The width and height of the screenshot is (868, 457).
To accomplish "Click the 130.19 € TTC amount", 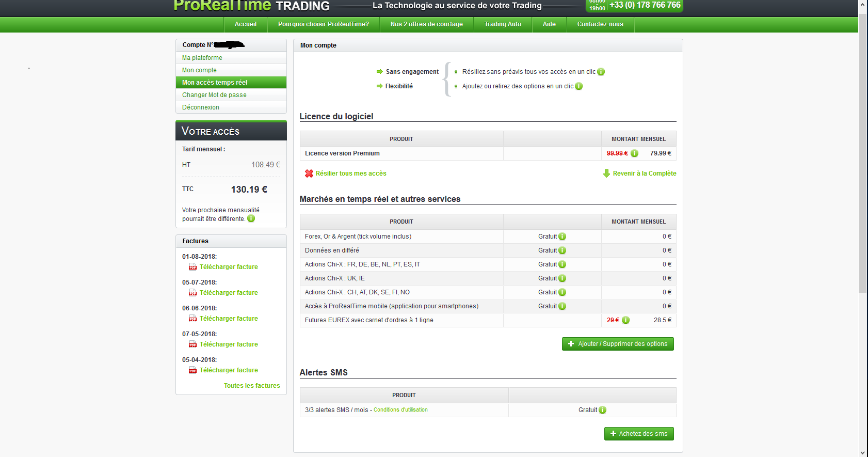I will 249,190.
